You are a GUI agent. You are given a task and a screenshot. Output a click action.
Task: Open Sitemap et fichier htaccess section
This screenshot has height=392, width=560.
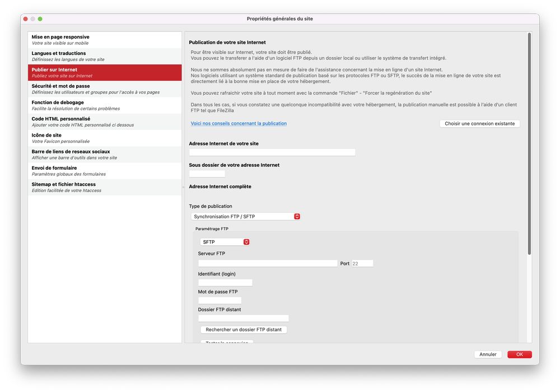(x=105, y=187)
